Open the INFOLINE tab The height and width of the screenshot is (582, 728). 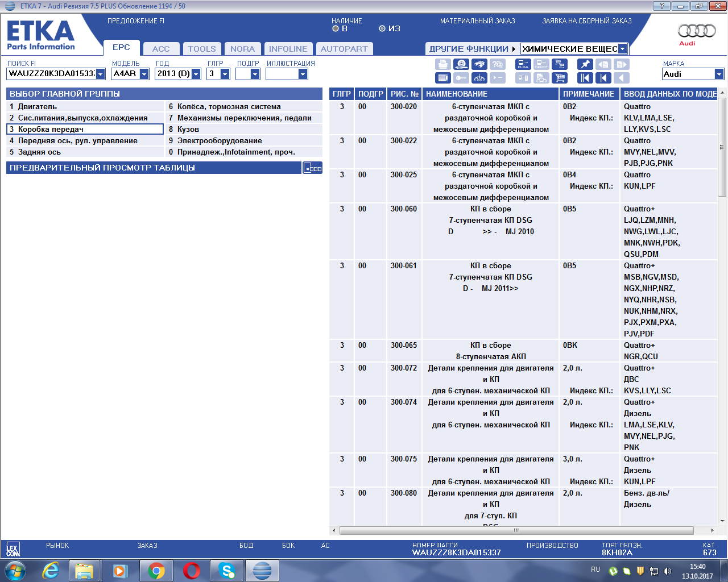(288, 49)
